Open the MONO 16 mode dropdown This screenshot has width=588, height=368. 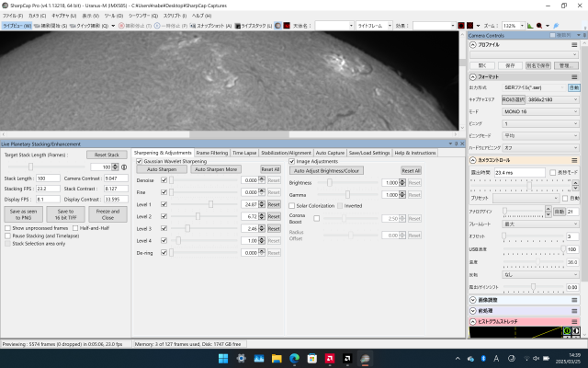tap(540, 111)
